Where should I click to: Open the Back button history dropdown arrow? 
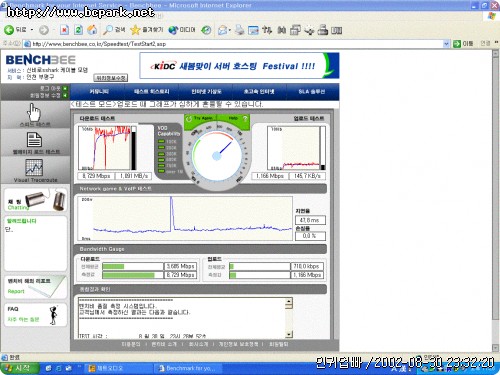click(32, 30)
